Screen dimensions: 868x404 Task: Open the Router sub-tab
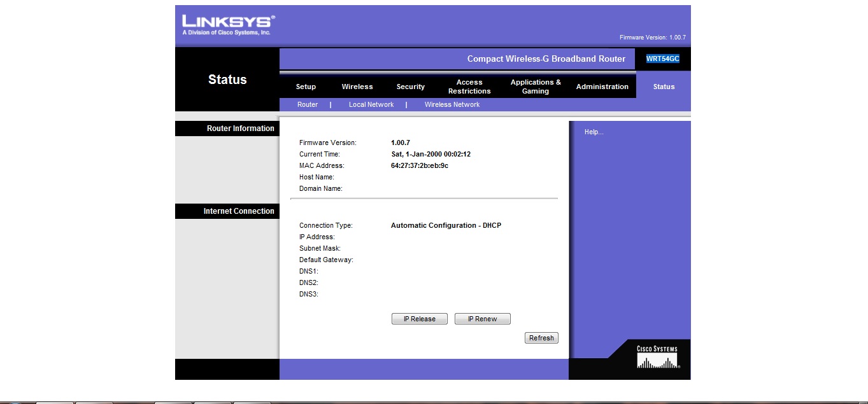(x=308, y=104)
